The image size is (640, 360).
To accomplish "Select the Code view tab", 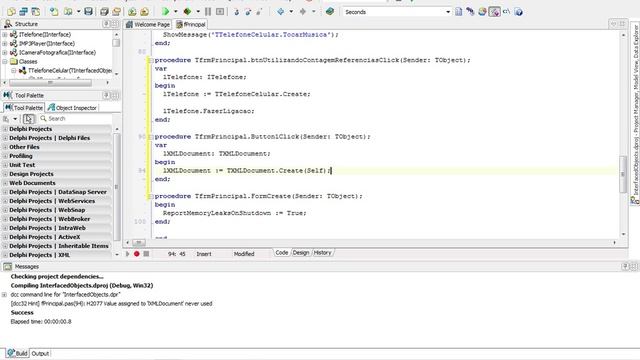I will [282, 253].
